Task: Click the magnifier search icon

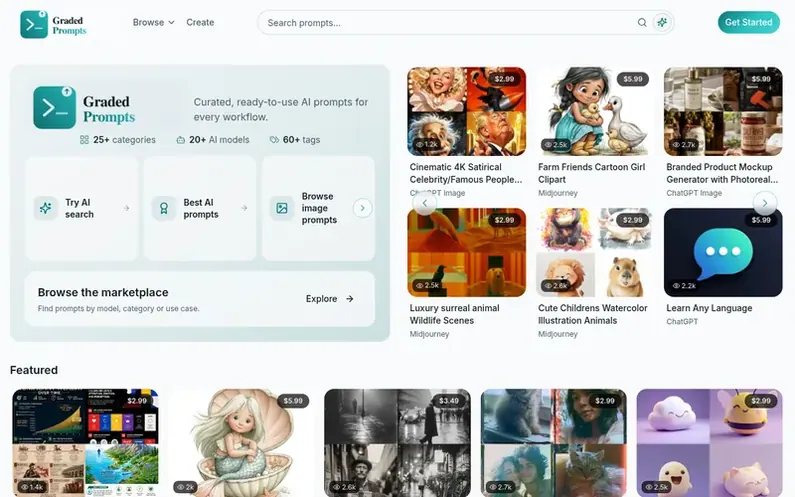Action: click(642, 22)
